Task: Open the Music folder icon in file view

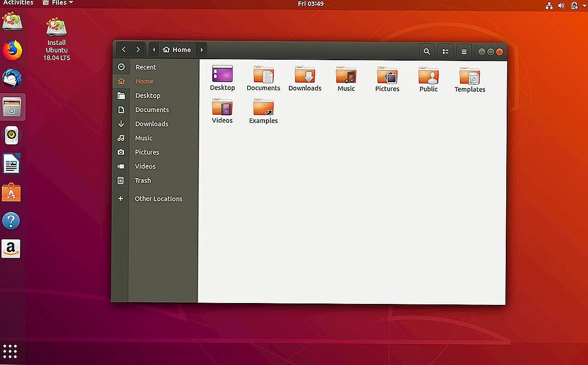Action: [346, 75]
